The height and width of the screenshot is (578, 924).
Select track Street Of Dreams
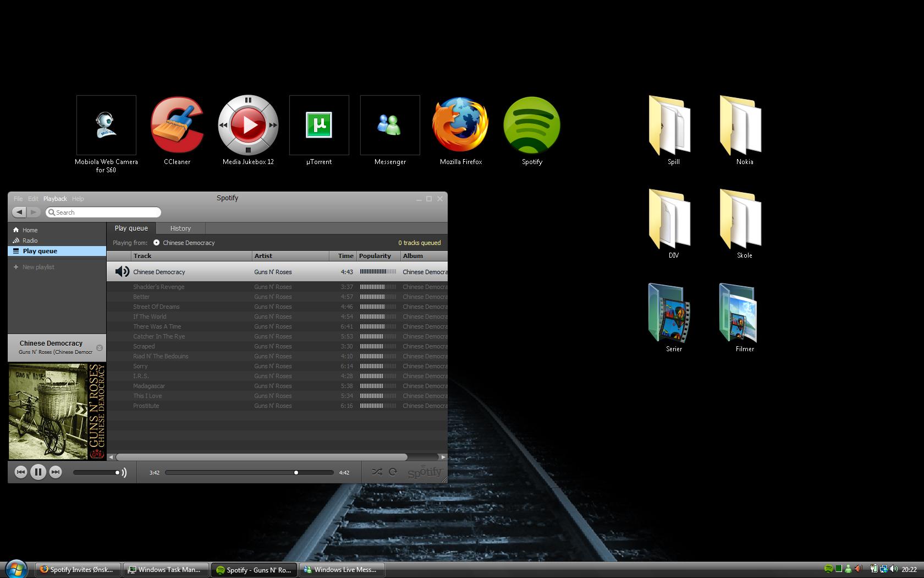tap(277, 307)
